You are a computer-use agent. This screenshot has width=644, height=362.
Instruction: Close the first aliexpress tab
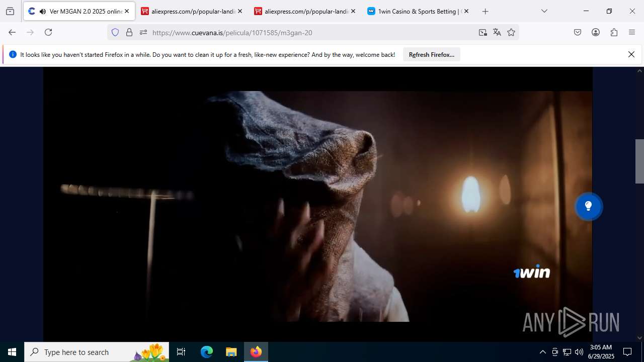240,11
